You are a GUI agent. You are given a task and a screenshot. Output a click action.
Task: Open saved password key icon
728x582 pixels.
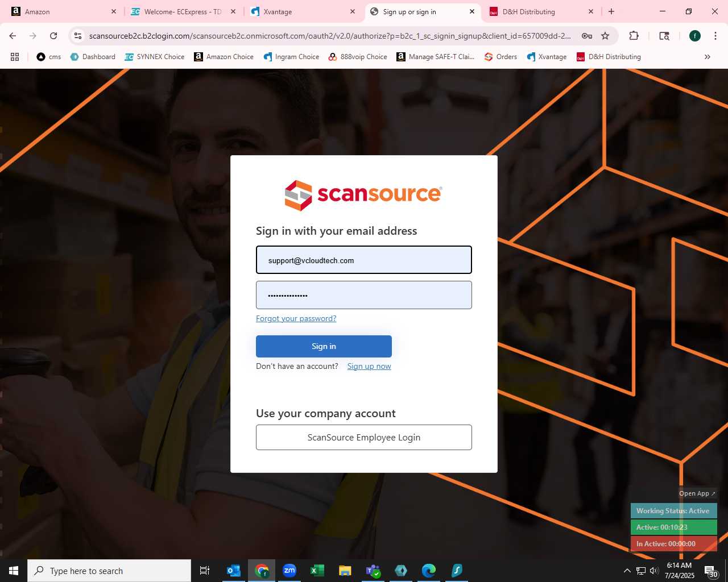(587, 36)
